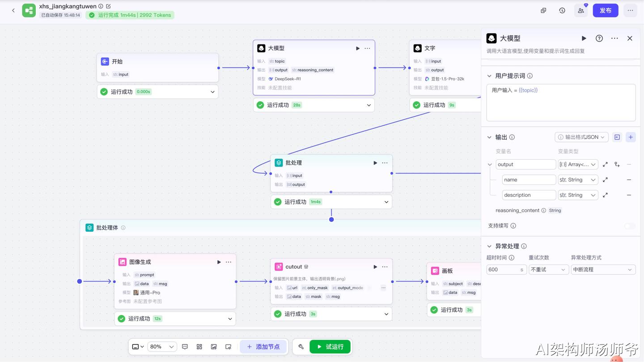Open the 批处理 node more options
Viewport: 644px width, 362px height.
click(x=385, y=163)
